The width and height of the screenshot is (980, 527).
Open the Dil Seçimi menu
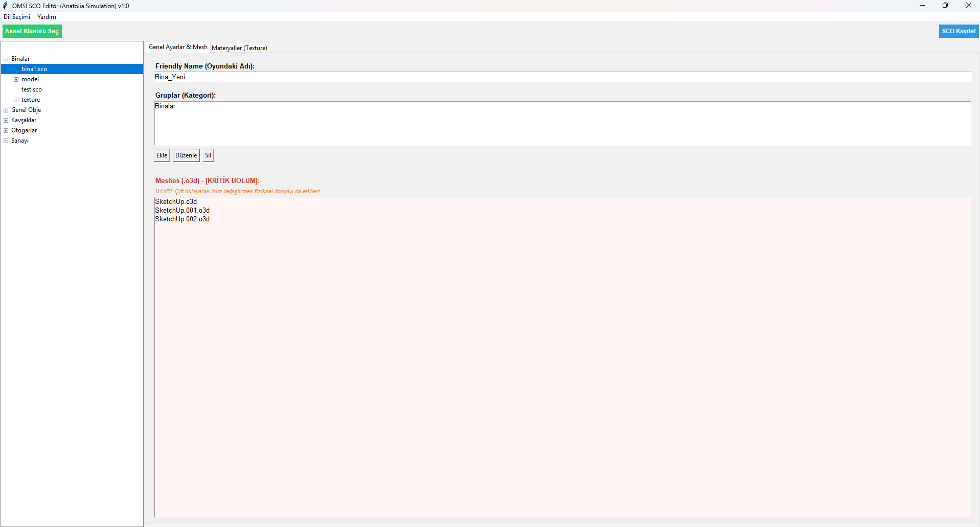[x=17, y=17]
